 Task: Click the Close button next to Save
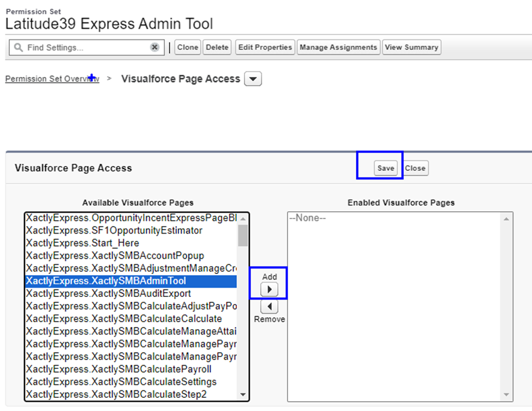pos(415,168)
